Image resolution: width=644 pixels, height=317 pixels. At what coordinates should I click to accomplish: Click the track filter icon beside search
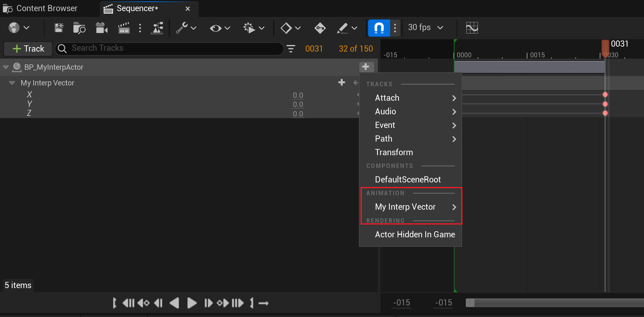coord(291,49)
